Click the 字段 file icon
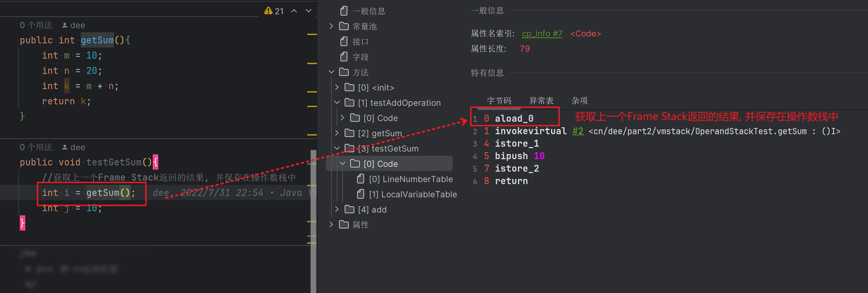868x293 pixels. [344, 57]
